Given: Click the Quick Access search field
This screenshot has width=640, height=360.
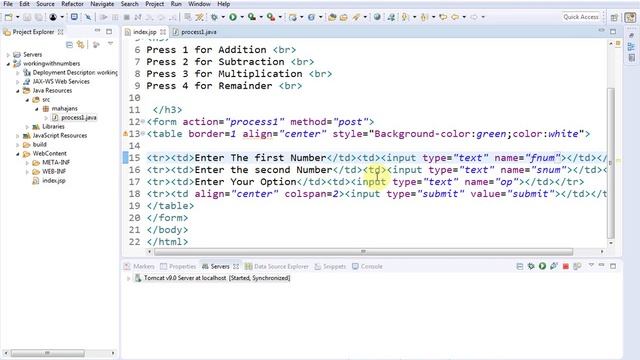Looking at the screenshot, I should [581, 17].
